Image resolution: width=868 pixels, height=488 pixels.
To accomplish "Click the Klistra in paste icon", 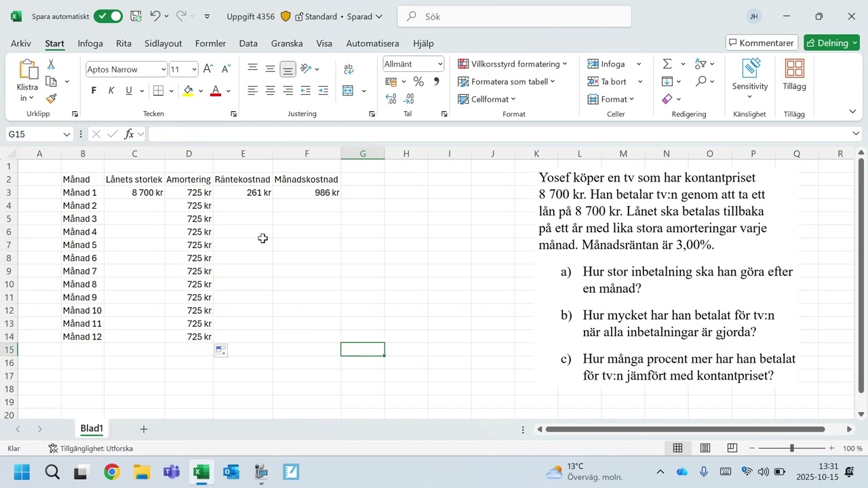I will coord(28,70).
